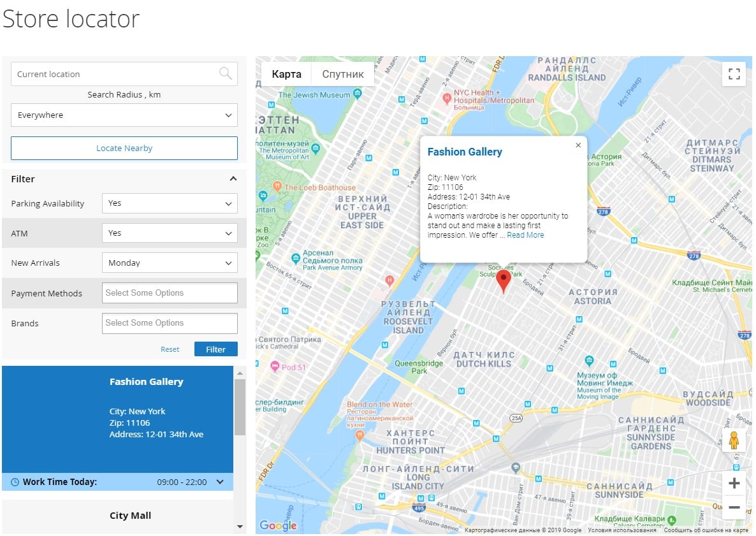Image resolution: width=756 pixels, height=536 pixels.
Task: Click the Upper East Side label
Action: pos(362,212)
